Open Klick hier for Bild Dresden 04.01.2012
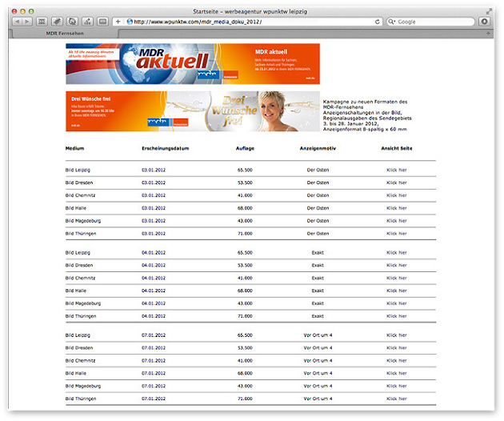 396,266
